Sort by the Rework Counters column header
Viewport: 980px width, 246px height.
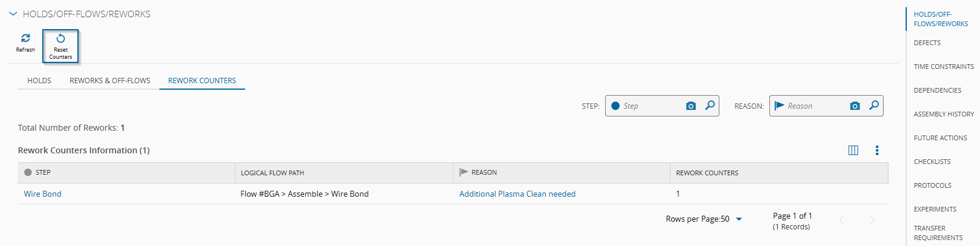[707, 173]
